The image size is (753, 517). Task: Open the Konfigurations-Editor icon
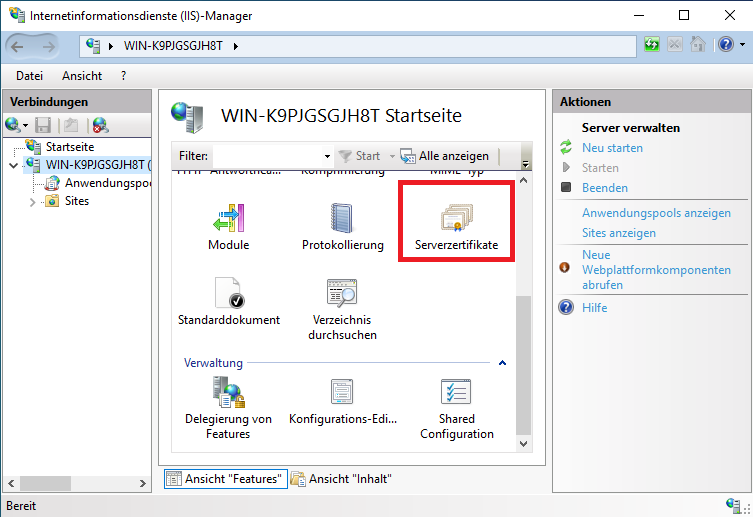click(343, 394)
